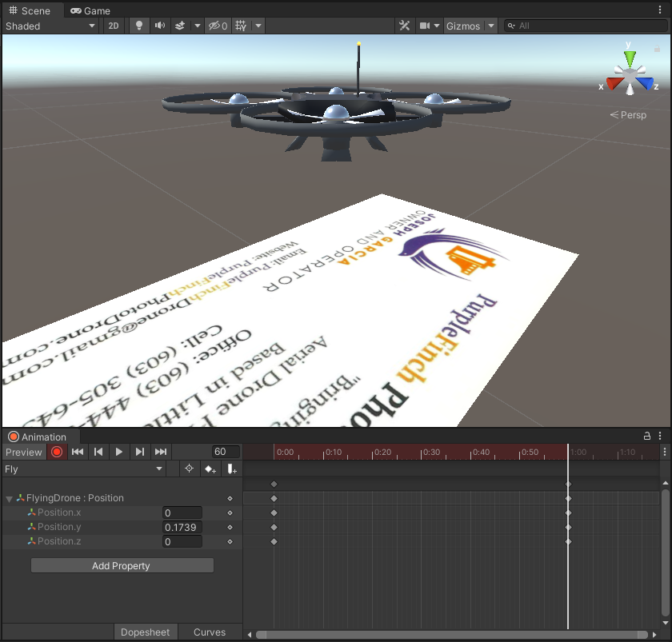The height and width of the screenshot is (642, 672).
Task: Click key indicator diamond for Position.z
Action: 230,542
